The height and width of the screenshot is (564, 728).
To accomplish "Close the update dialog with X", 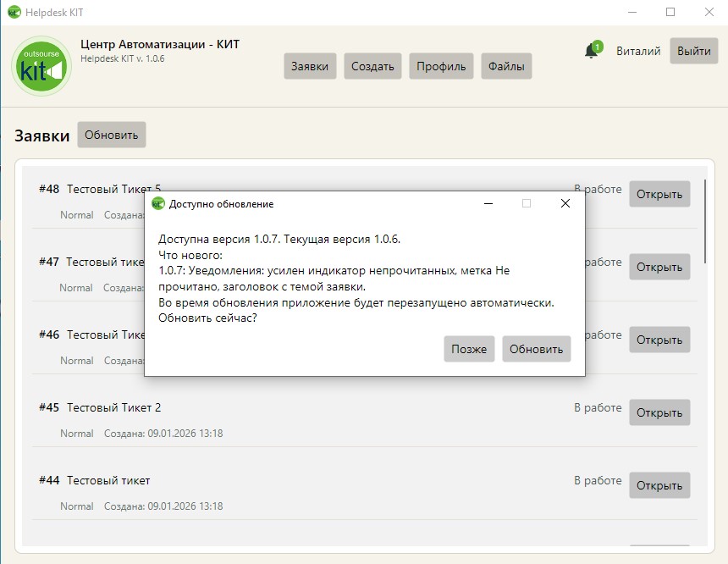I will (x=565, y=203).
